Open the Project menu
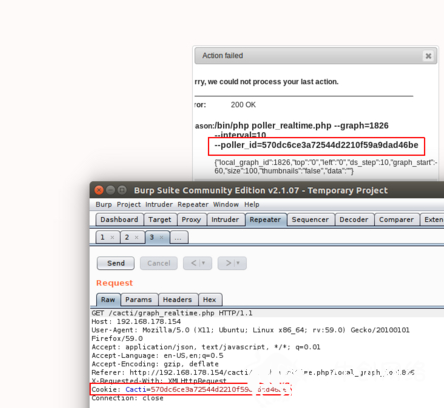The width and height of the screenshot is (445, 408). click(129, 204)
